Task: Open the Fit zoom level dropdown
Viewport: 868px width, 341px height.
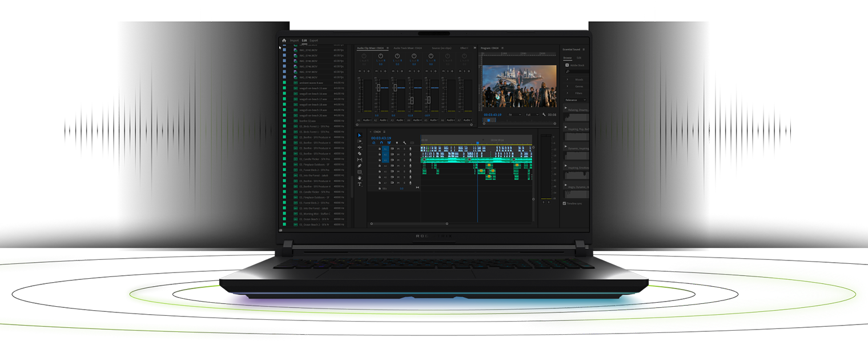Action: 515,115
